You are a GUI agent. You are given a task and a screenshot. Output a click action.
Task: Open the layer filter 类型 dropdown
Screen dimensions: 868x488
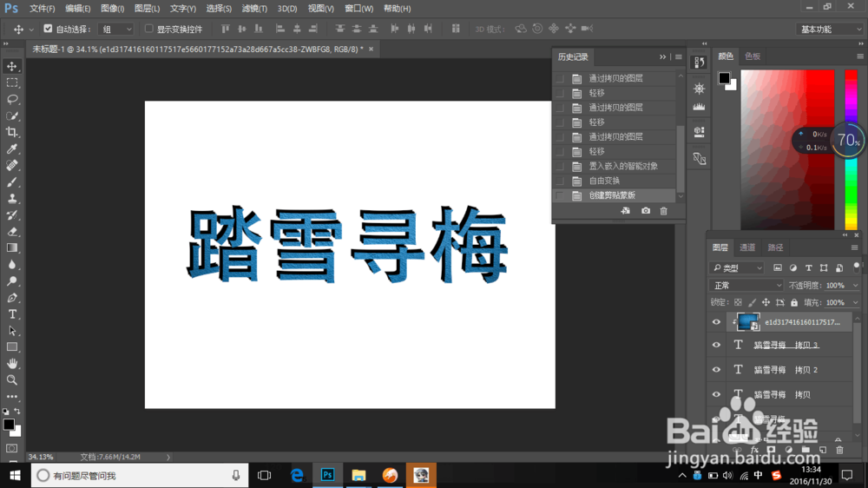pos(737,267)
